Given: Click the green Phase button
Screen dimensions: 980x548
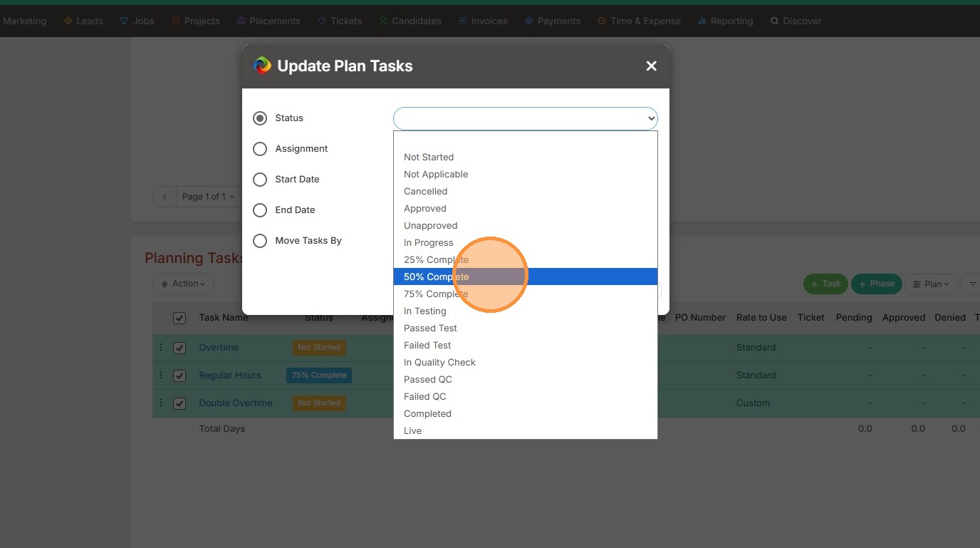Looking at the screenshot, I should (876, 284).
